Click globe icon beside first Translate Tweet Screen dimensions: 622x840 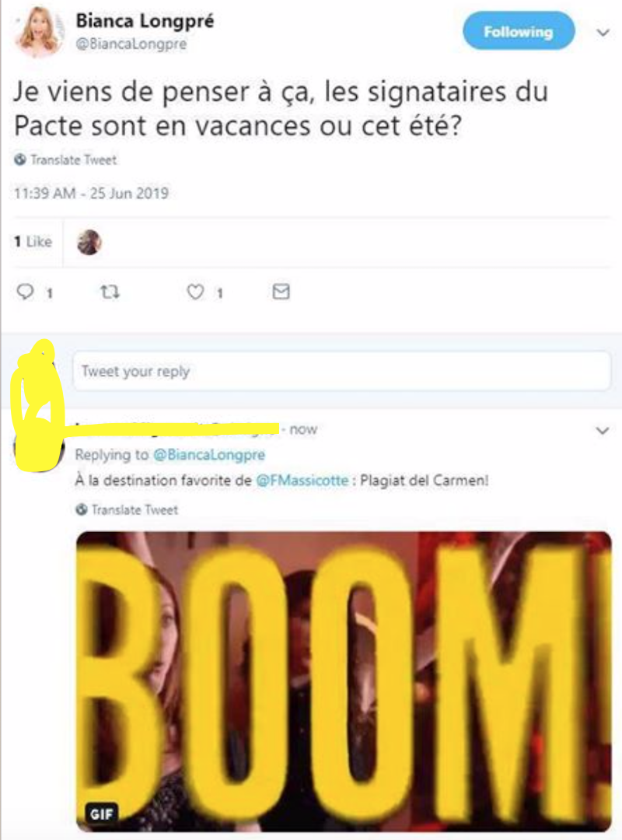click(19, 159)
